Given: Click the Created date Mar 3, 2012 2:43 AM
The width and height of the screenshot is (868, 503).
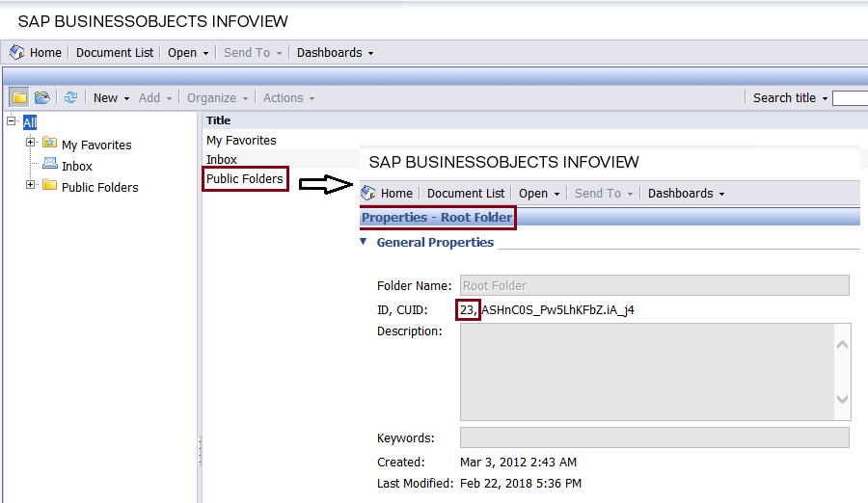Looking at the screenshot, I should pyautogui.click(x=518, y=463).
